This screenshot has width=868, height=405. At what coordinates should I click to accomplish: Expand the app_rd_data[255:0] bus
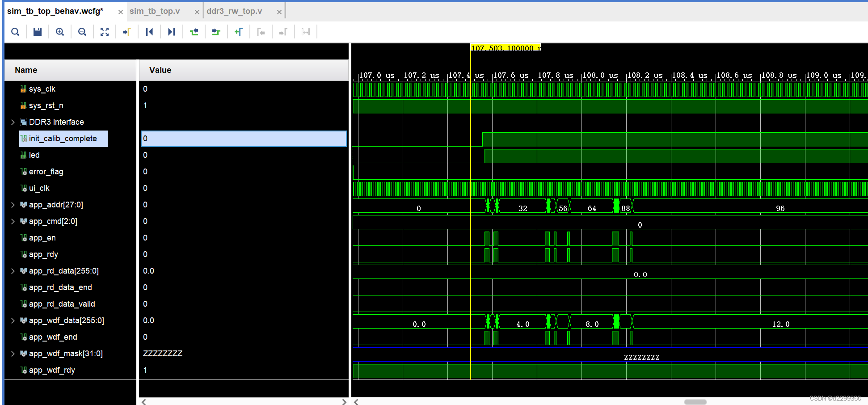(13, 271)
